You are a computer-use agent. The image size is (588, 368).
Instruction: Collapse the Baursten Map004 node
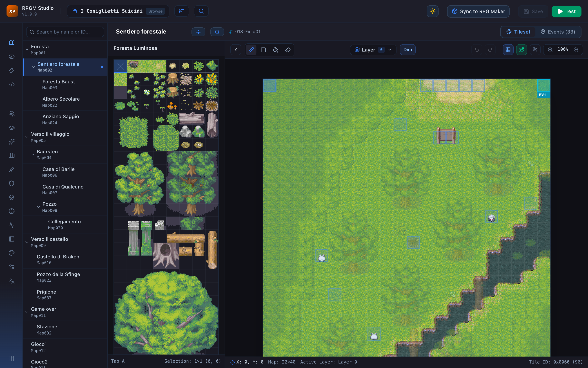coord(32,155)
